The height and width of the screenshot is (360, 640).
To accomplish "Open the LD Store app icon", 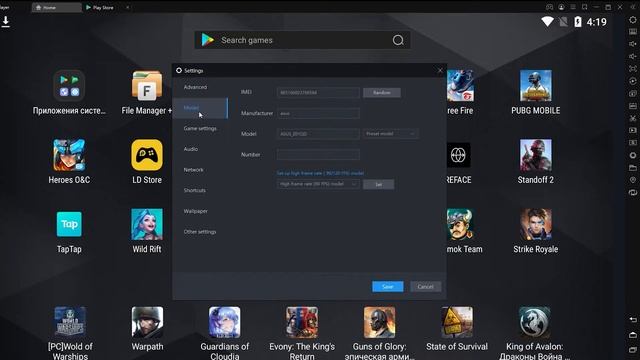I will click(147, 155).
